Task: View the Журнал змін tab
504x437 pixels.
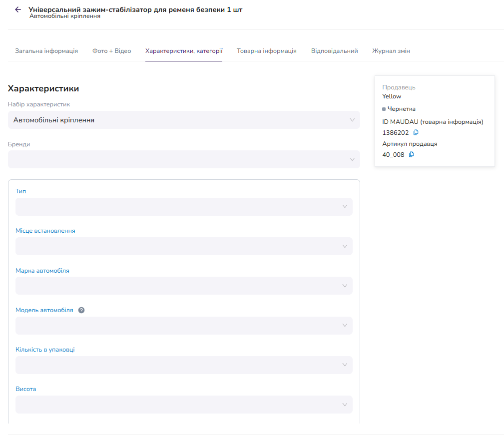Action: click(391, 51)
